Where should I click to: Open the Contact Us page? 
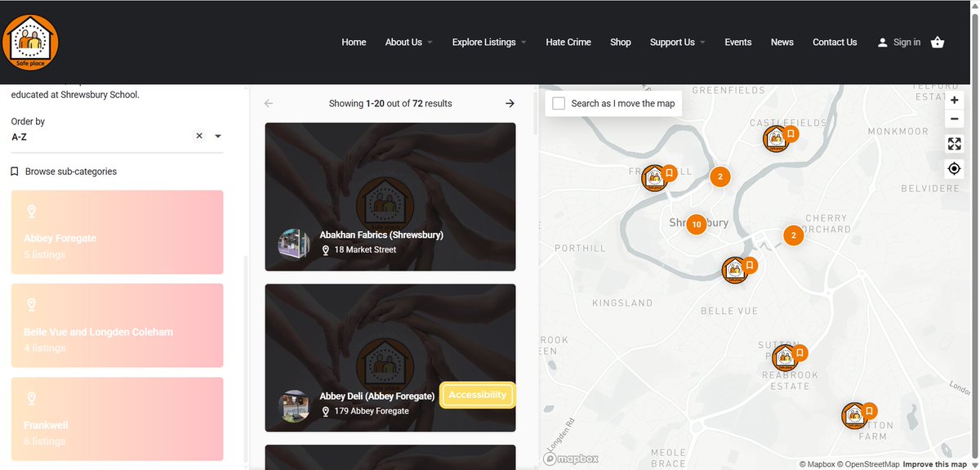[x=835, y=43]
